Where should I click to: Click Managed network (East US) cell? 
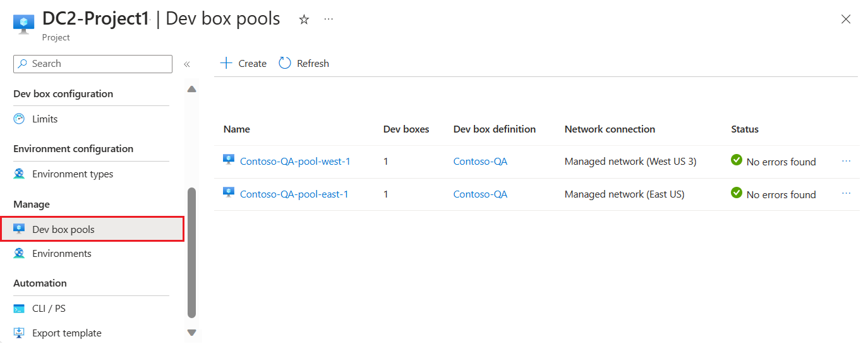pyautogui.click(x=624, y=194)
